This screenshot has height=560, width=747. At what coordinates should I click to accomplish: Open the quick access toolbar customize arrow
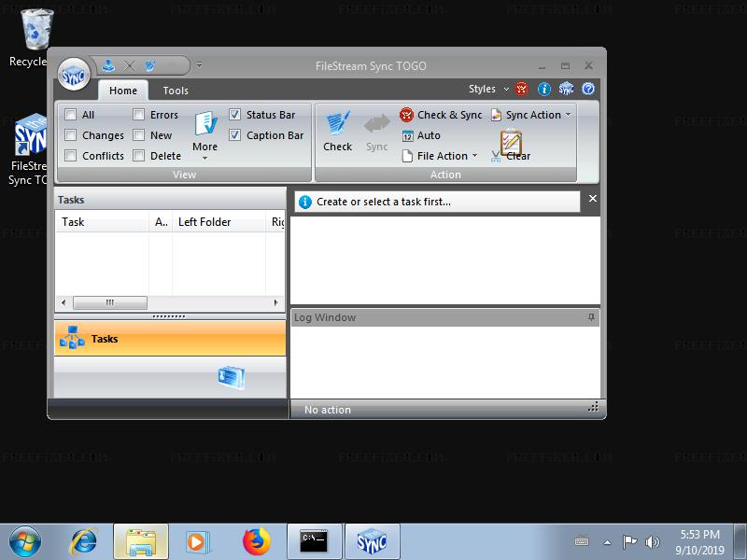(199, 64)
